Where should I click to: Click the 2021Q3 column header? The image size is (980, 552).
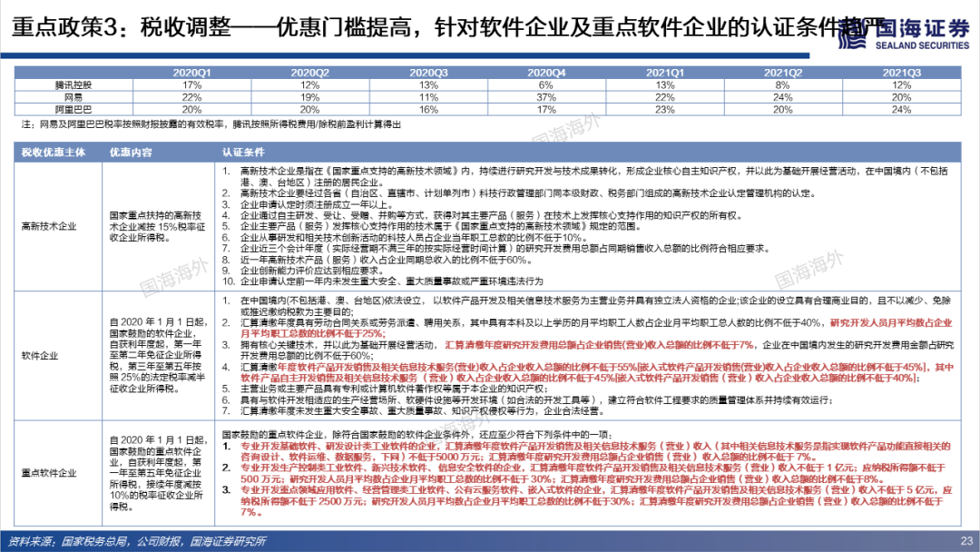point(901,73)
